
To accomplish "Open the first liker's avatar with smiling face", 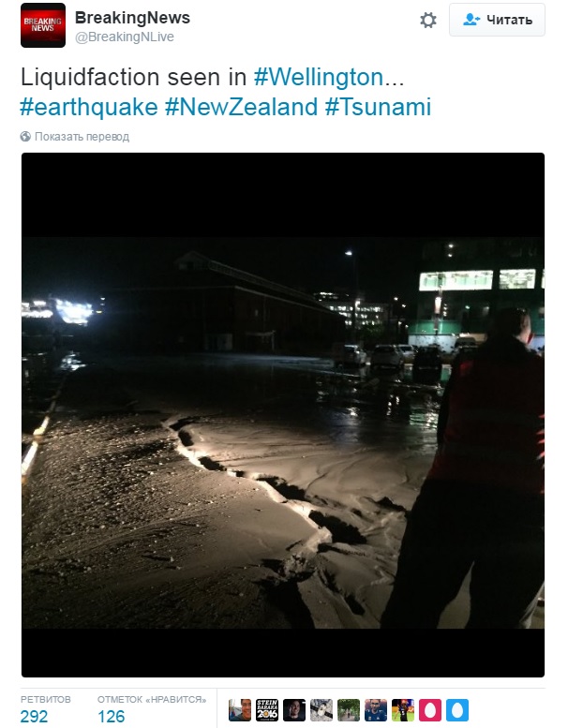I will [x=240, y=710].
